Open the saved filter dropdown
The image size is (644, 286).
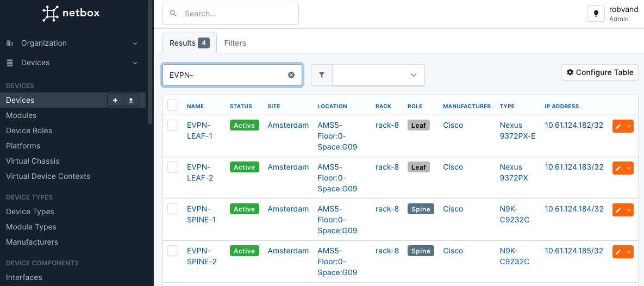tap(378, 75)
